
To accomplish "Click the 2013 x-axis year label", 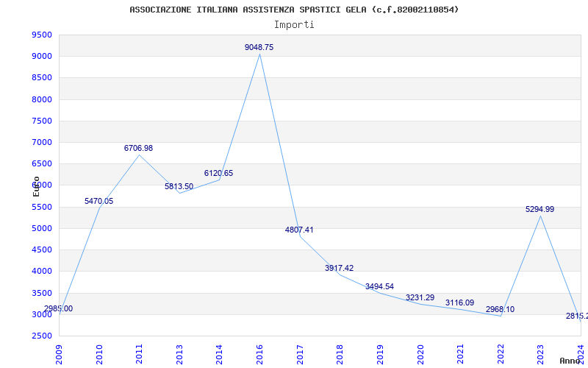I will tap(179, 354).
